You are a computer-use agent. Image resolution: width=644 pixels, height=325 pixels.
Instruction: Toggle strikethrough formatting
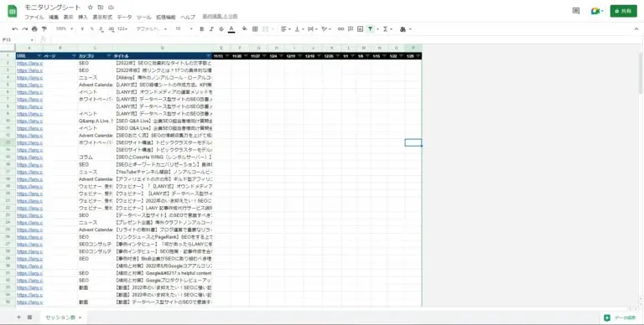coord(221,29)
